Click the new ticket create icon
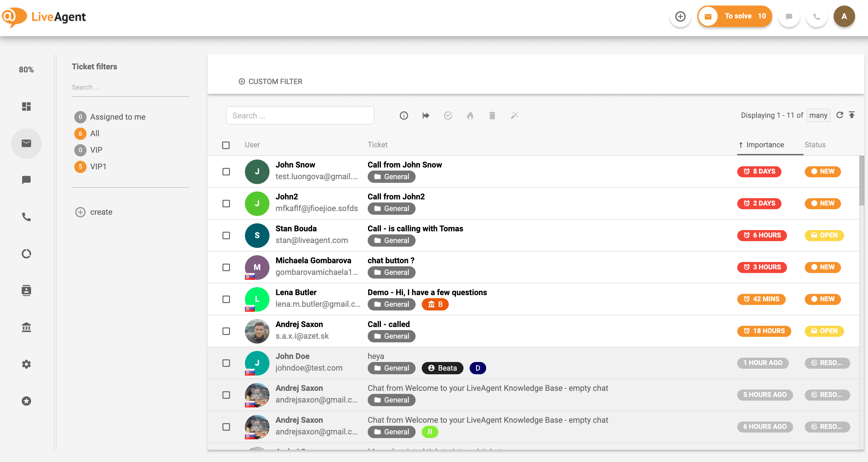The image size is (868, 462). tap(680, 16)
